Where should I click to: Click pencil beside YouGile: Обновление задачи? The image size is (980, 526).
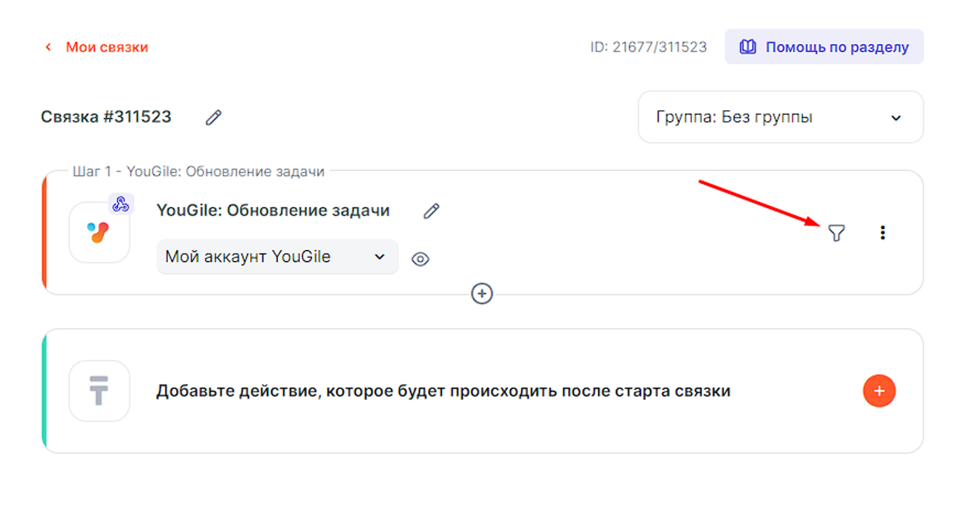431,211
